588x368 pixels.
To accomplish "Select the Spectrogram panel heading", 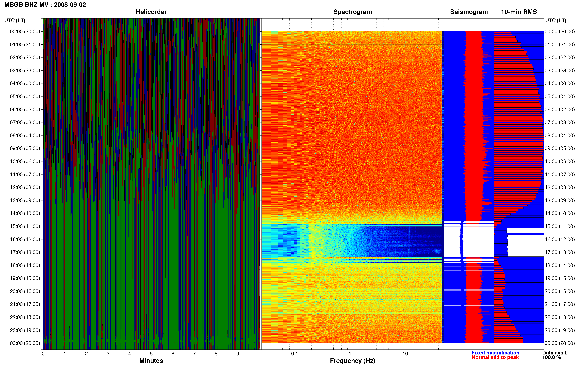I will [x=352, y=12].
